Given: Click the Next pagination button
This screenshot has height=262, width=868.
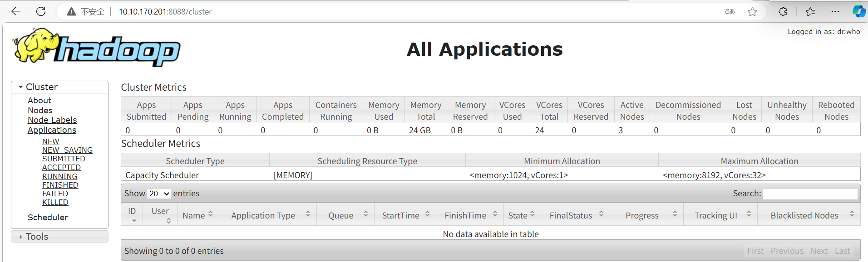Looking at the screenshot, I should 819,251.
